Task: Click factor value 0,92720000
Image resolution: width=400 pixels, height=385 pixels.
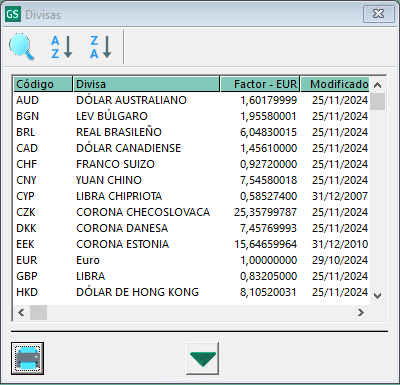Action: [268, 164]
